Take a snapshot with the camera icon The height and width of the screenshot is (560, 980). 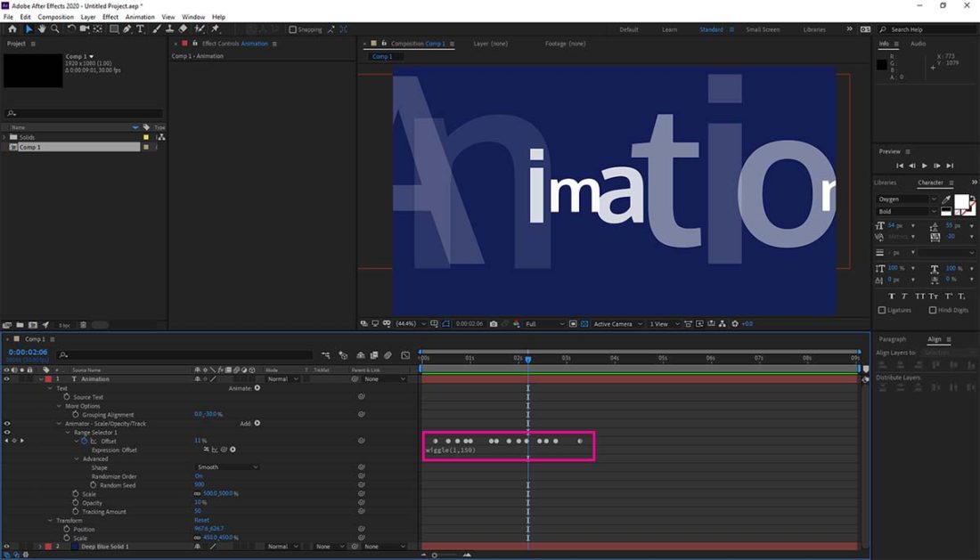494,324
